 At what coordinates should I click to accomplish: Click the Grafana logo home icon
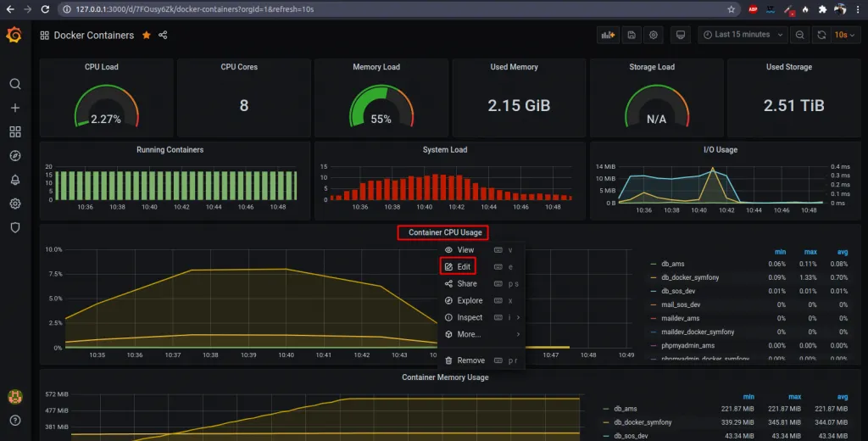14,36
